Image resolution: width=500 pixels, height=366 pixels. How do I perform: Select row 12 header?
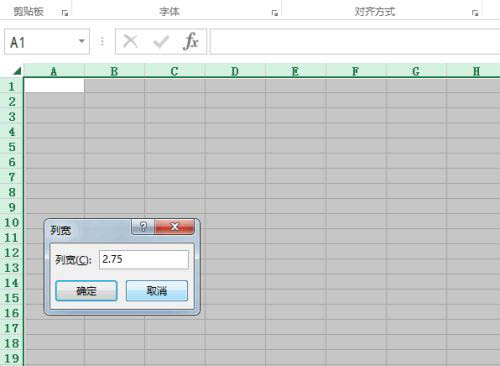tap(12, 252)
